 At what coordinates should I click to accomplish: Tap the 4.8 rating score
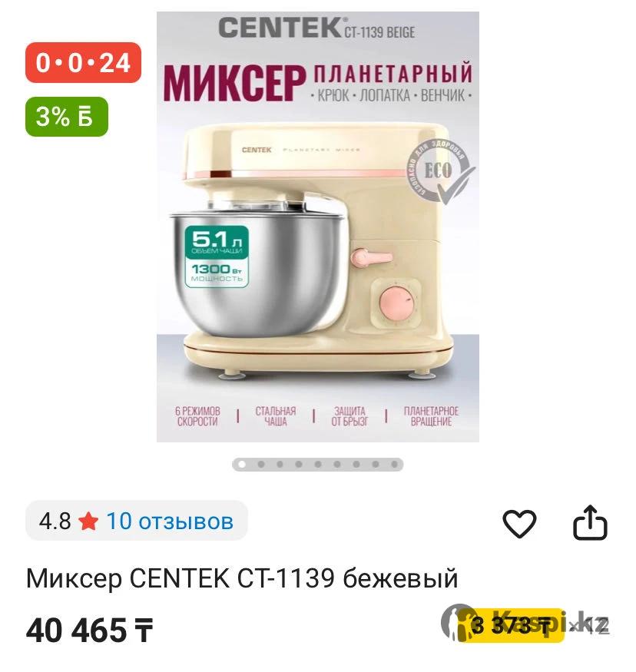[55, 521]
